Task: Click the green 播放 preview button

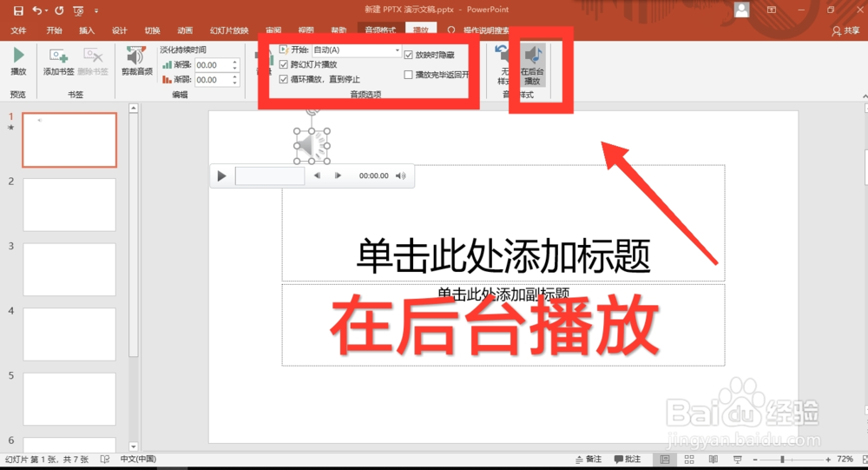Action: tap(18, 62)
